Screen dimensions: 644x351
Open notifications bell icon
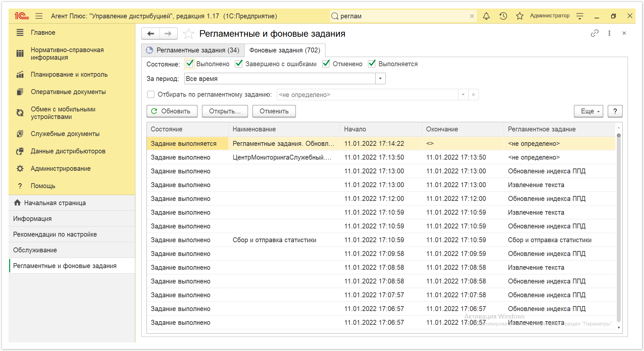(x=486, y=16)
